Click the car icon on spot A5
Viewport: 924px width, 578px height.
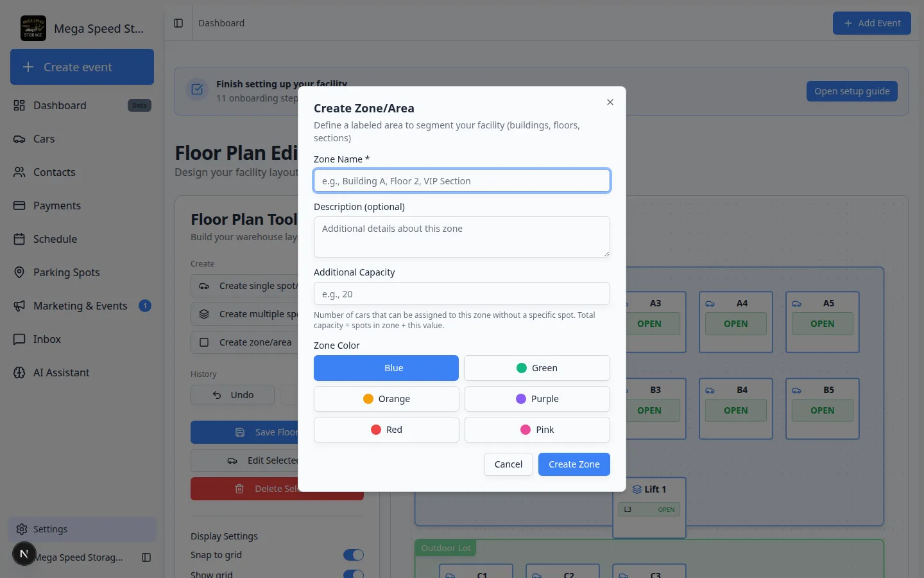pos(796,304)
